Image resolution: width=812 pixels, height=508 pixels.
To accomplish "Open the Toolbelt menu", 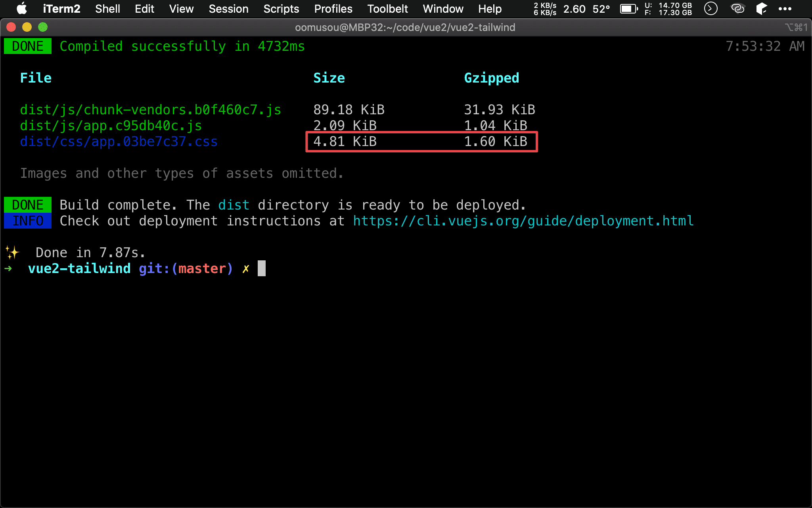I will point(386,8).
